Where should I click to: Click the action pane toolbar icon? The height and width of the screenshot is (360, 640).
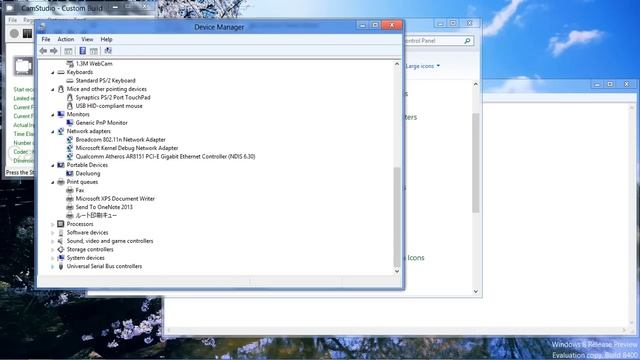click(93, 51)
